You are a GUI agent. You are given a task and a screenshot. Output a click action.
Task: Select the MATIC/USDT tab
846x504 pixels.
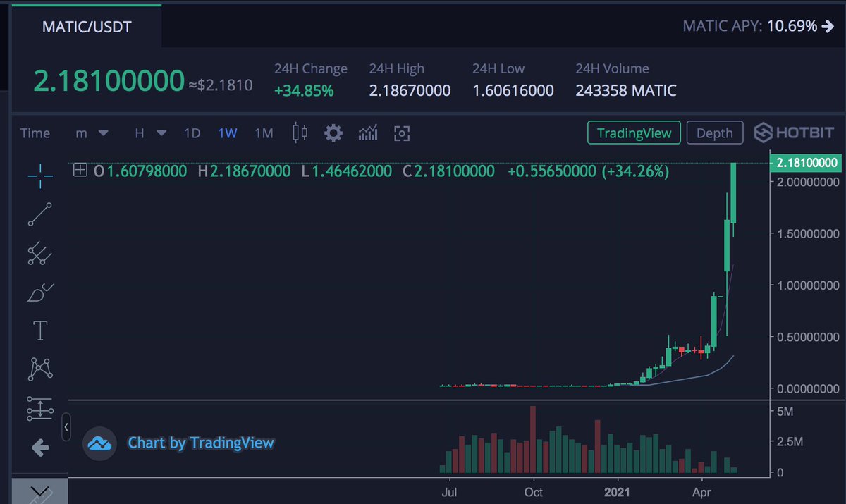pos(87,27)
